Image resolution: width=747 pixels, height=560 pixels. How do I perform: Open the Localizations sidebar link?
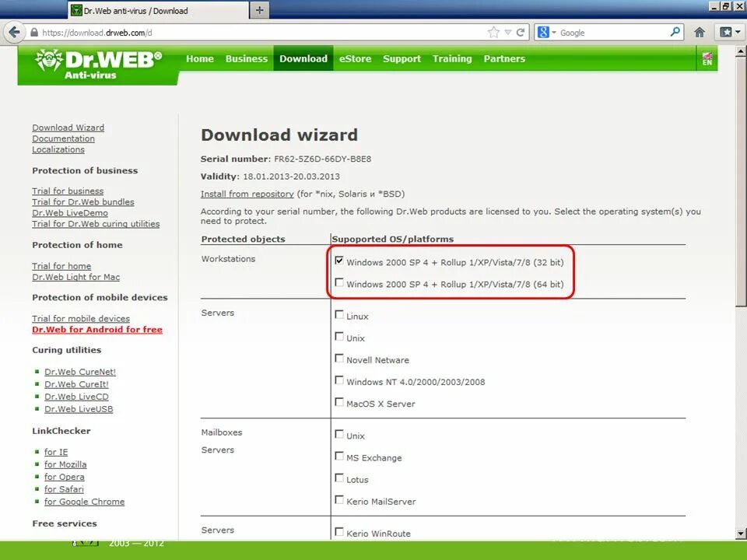[x=58, y=149]
